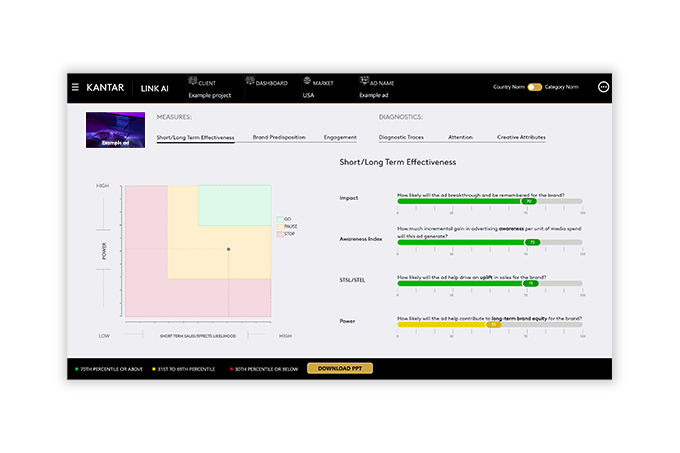The width and height of the screenshot is (680, 453).
Task: Click the Ad Name icon
Action: pos(363,82)
